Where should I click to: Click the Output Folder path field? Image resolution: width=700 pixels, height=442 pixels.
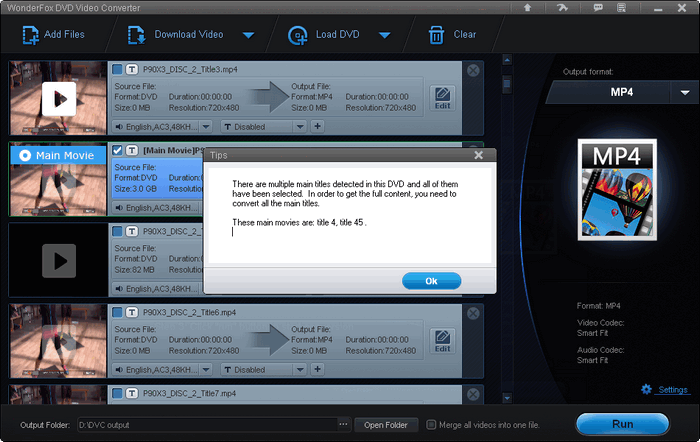click(x=208, y=425)
